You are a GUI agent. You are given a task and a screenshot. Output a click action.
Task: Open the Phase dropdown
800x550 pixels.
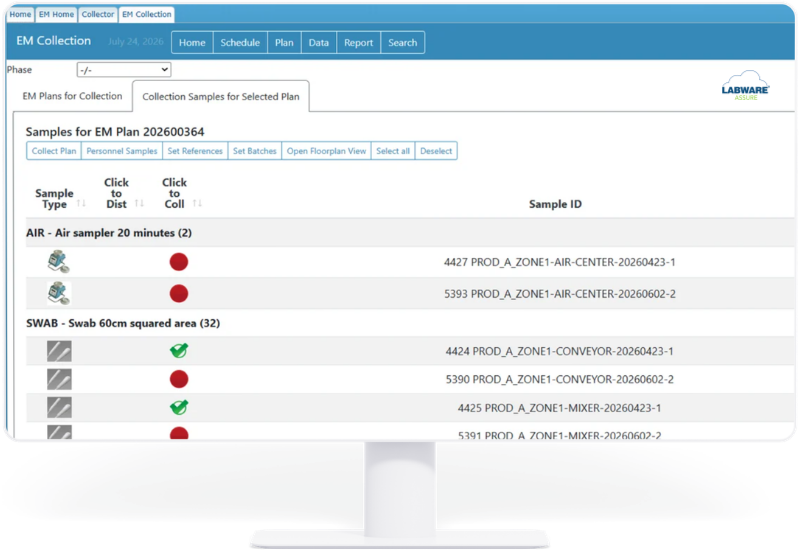coord(124,70)
